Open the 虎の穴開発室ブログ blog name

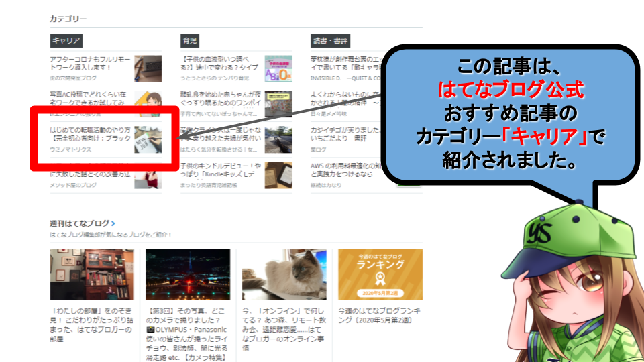coord(73,78)
